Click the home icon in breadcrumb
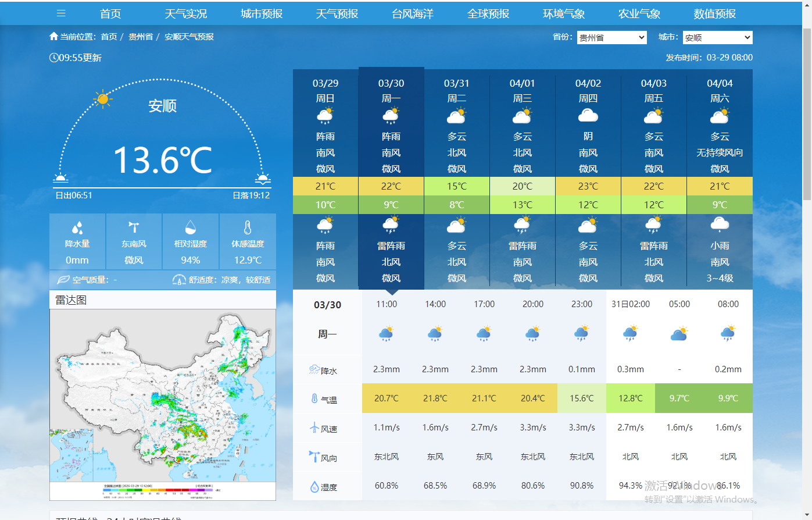This screenshot has height=520, width=812. [x=54, y=37]
